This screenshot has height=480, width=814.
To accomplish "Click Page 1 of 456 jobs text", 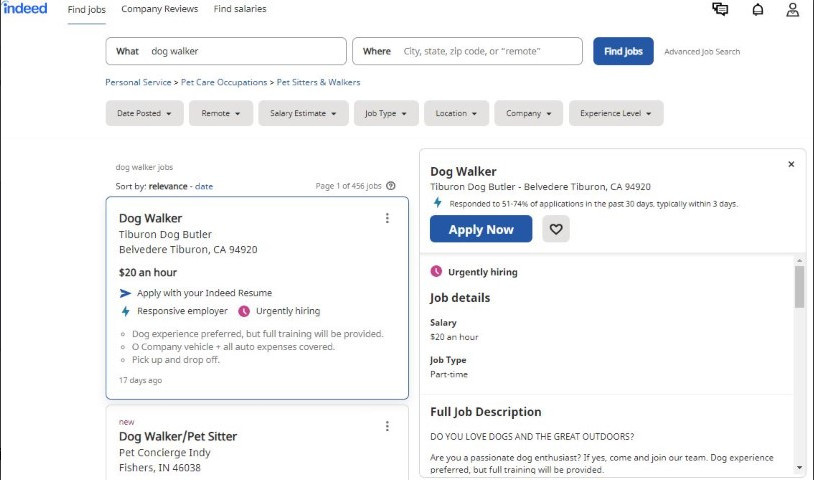I will pyautogui.click(x=348, y=186).
